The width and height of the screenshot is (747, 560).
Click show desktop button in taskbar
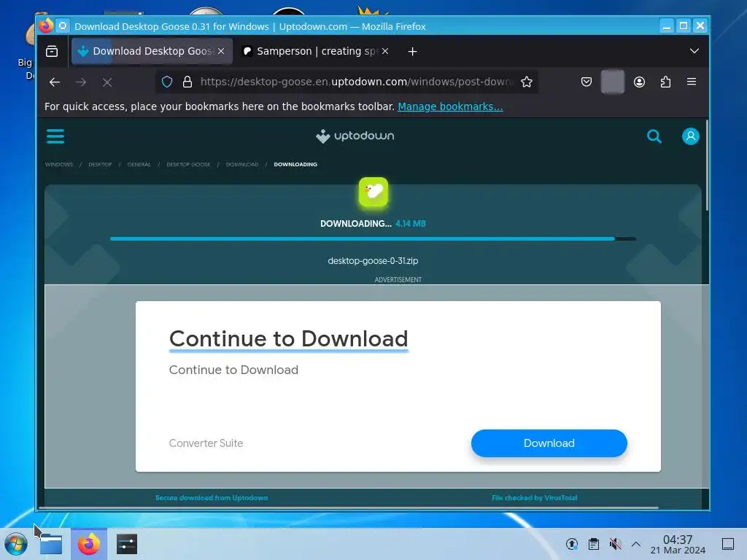pos(728,544)
